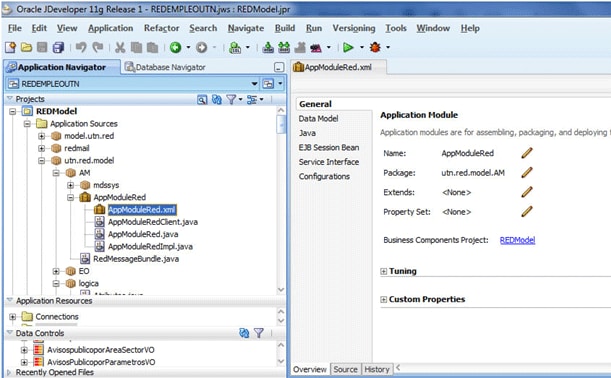Expand the Custom Properties section

[x=383, y=300]
